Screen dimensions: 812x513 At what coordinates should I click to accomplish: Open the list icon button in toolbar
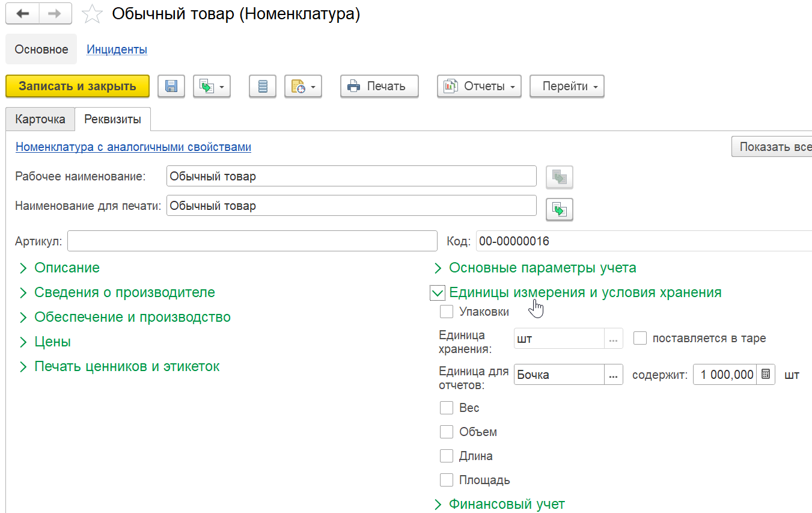tap(263, 86)
